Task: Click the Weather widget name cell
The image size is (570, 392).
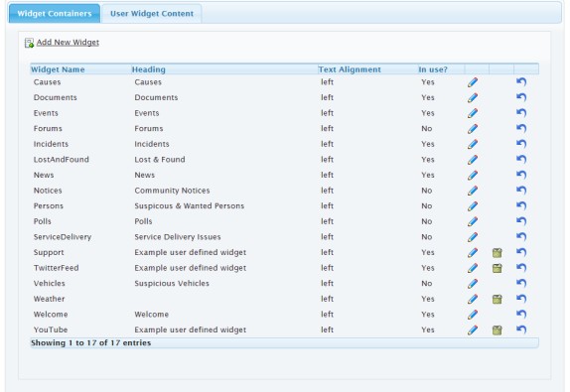Action: 49,299
